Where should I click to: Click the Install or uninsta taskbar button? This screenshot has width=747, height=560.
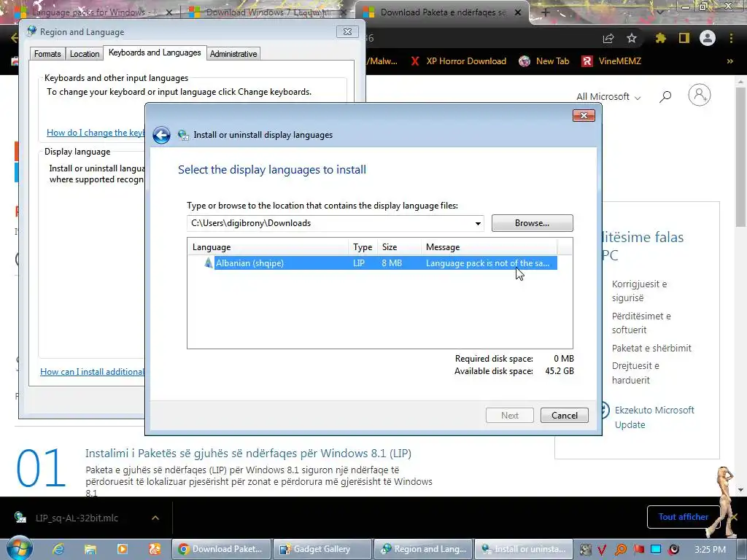point(524,549)
